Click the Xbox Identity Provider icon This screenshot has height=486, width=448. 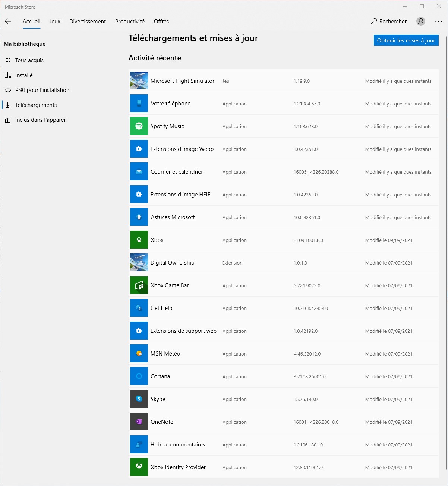(139, 467)
